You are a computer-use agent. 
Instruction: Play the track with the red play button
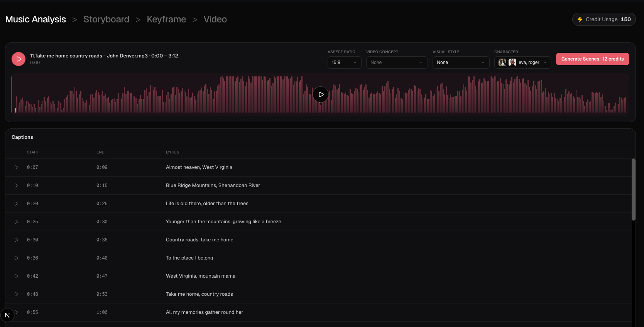click(19, 59)
